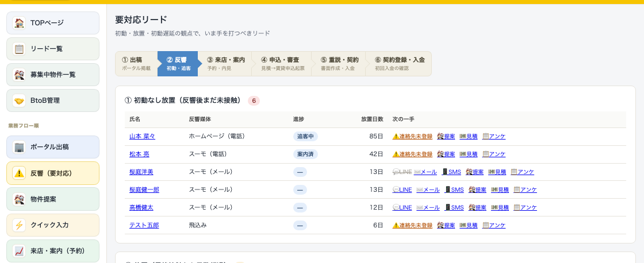Viewport: 644px width, 263px height.
Task: Click the 追客中 status badge
Action: click(305, 136)
